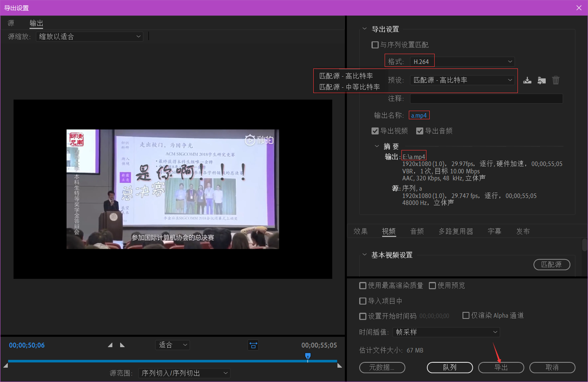Check 导入项目中 option
Viewport: 588px width, 382px height.
tap(362, 301)
